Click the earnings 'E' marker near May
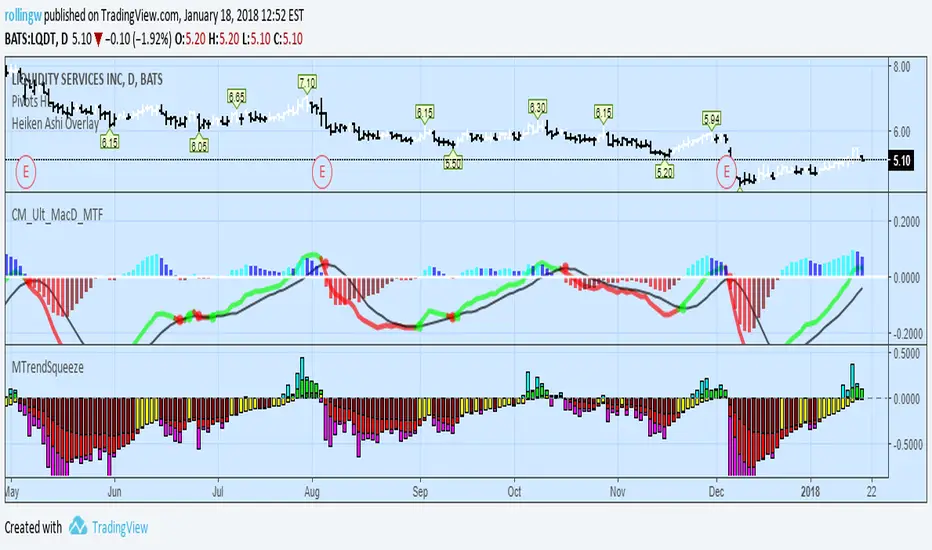The width and height of the screenshot is (932, 550). [x=26, y=172]
